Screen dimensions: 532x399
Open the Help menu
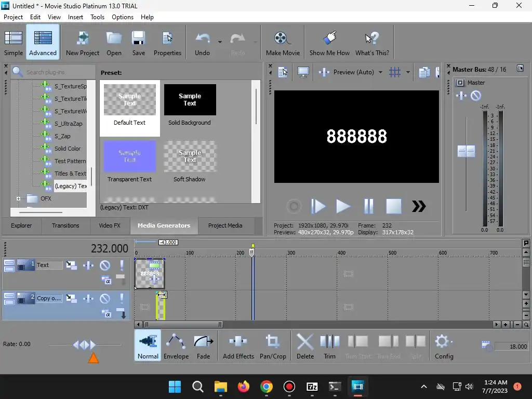coord(147,17)
